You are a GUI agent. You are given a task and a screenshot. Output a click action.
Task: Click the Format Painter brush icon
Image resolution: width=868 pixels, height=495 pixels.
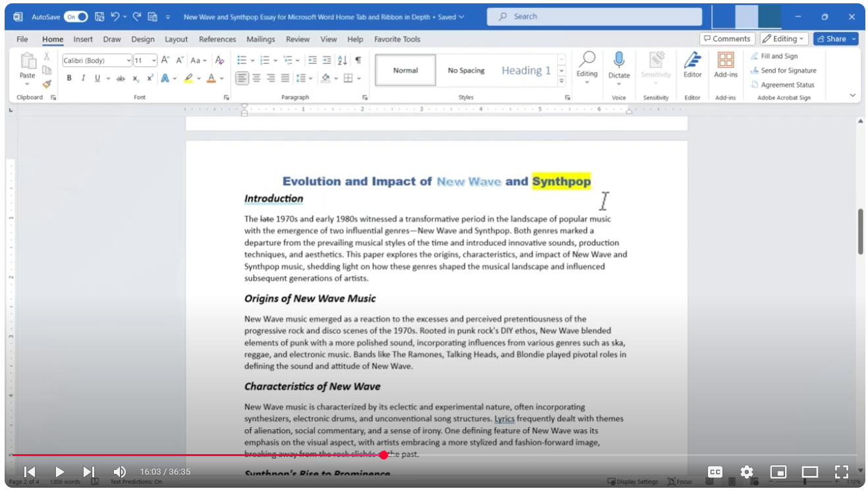pos(47,84)
